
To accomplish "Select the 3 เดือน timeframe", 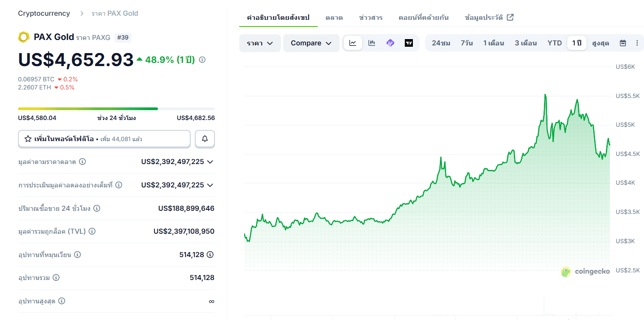I will [x=526, y=43].
